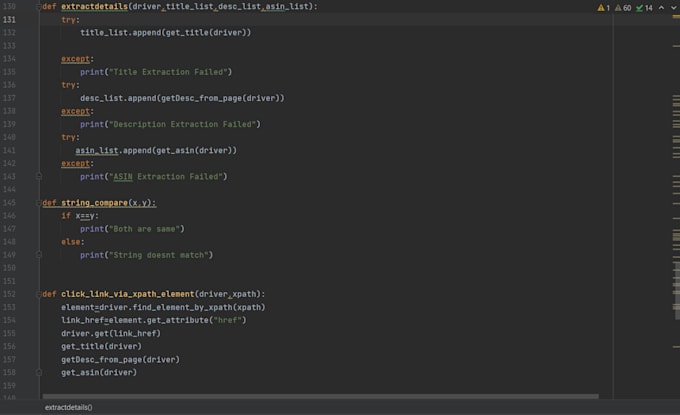Click "Both are same" string
This screenshot has width=680, height=415.
tap(146, 229)
